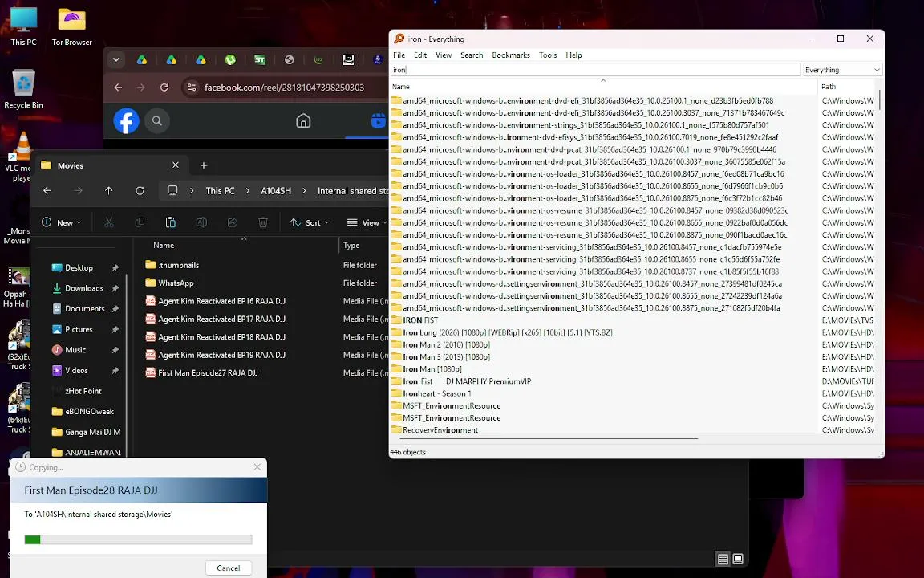Click the copy progress bar
This screenshot has width=924, height=578.
(x=139, y=539)
